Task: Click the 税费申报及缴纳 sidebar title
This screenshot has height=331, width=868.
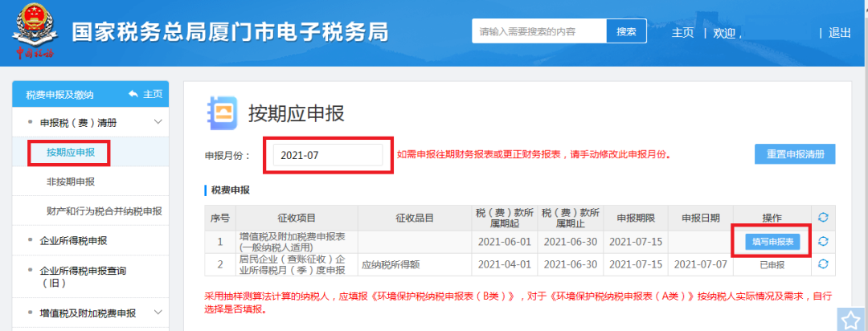Action: [59, 95]
